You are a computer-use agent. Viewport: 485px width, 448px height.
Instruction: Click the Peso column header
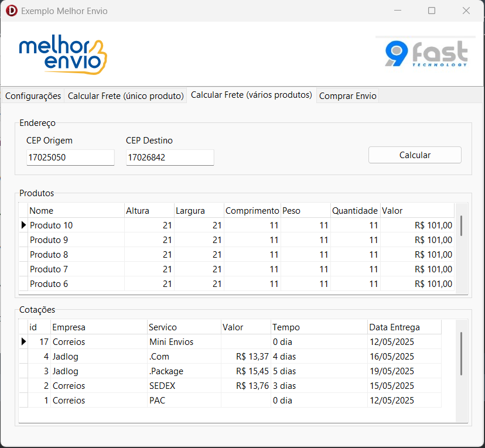(x=306, y=211)
